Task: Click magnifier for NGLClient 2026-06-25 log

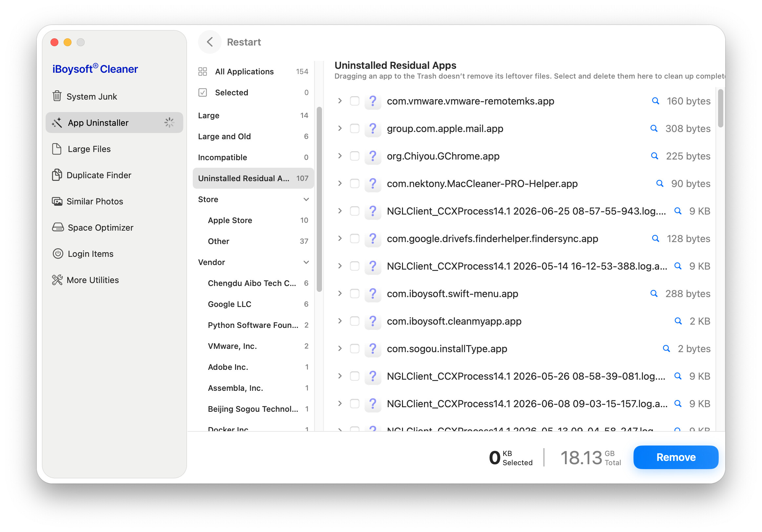Action: click(x=678, y=211)
